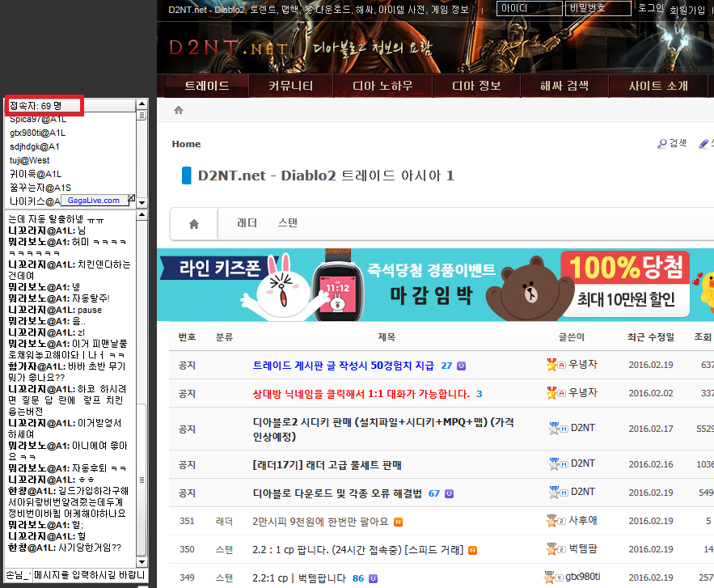The width and height of the screenshot is (714, 588).
Task: Select user 꿈꾸는자@A1S in the chat user list
Action: [40, 188]
